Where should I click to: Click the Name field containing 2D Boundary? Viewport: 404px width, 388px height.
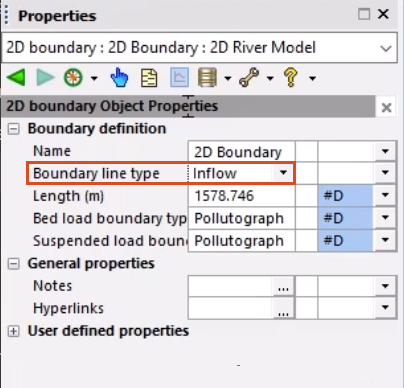pyautogui.click(x=242, y=152)
